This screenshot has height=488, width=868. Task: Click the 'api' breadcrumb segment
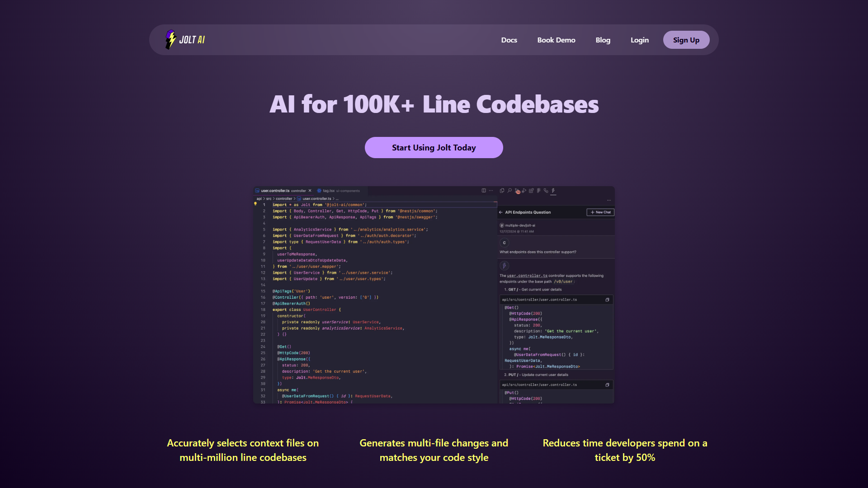tap(259, 199)
